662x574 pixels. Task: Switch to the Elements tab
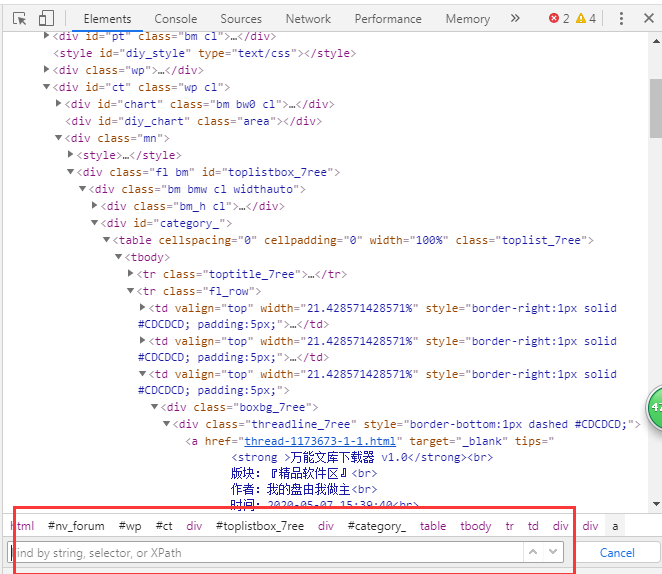click(x=107, y=19)
